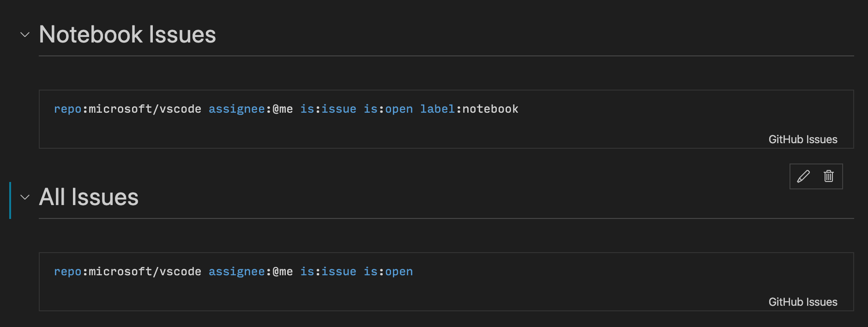
Task: Click GitHub Issues label under the second query cell
Action: [802, 302]
